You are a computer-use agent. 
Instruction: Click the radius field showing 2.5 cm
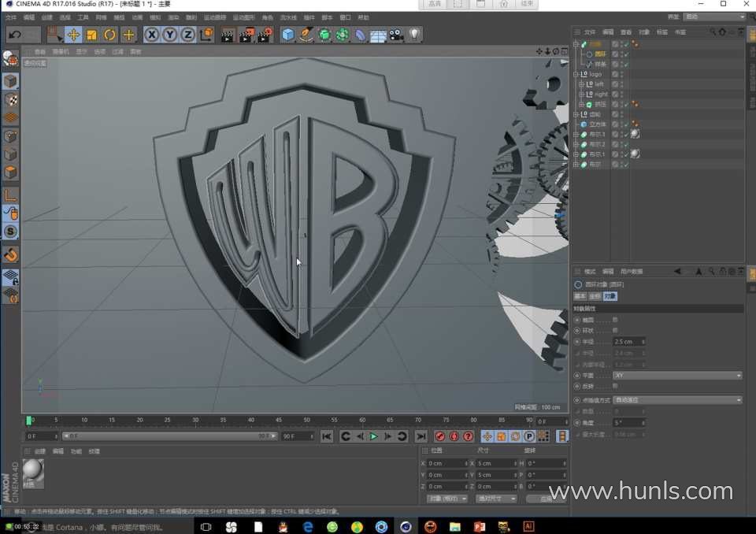(628, 342)
